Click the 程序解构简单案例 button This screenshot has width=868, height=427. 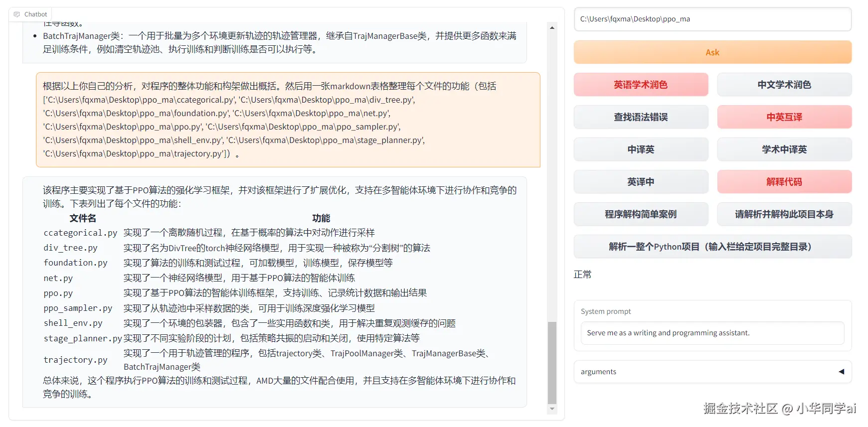(x=641, y=214)
